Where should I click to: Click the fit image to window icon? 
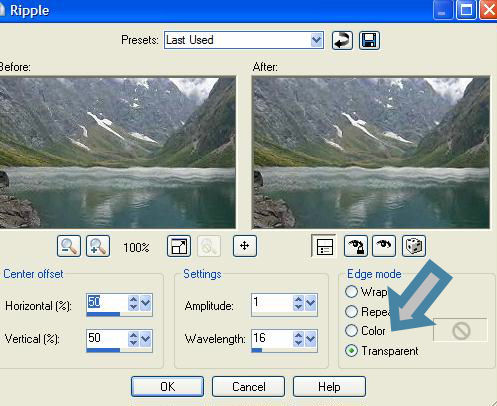(179, 246)
